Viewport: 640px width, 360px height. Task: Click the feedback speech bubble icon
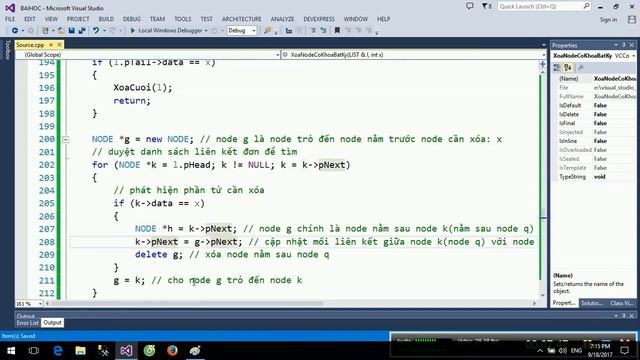[x=470, y=7]
